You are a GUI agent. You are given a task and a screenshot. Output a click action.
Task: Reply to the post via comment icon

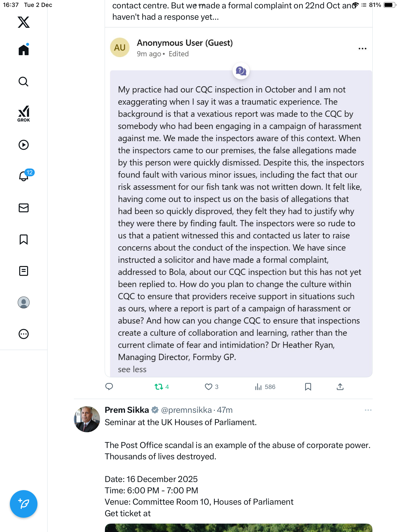click(109, 387)
